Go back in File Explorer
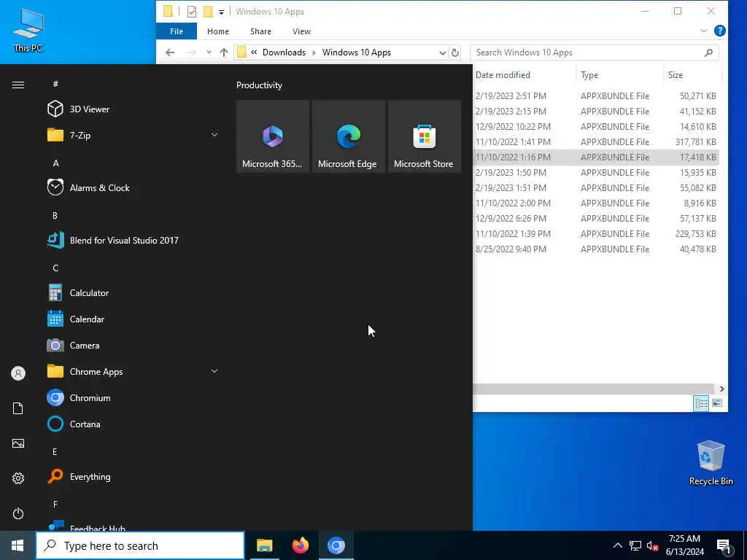The width and height of the screenshot is (747, 560). [x=170, y=52]
